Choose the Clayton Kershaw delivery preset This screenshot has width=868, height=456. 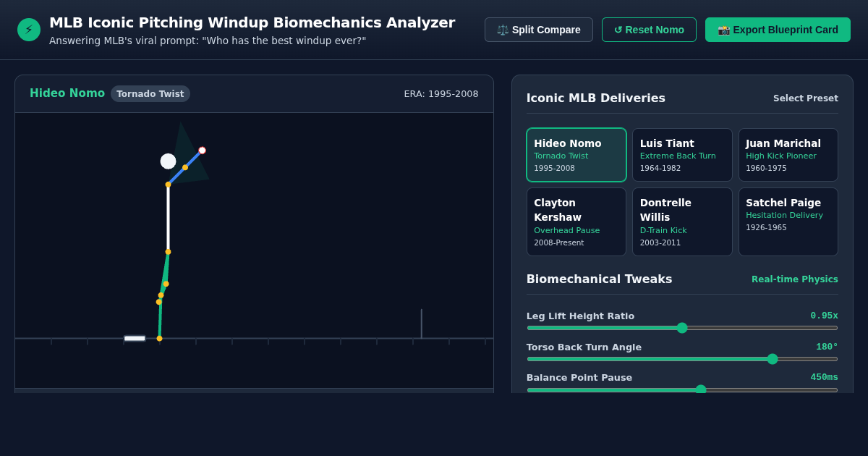point(576,222)
